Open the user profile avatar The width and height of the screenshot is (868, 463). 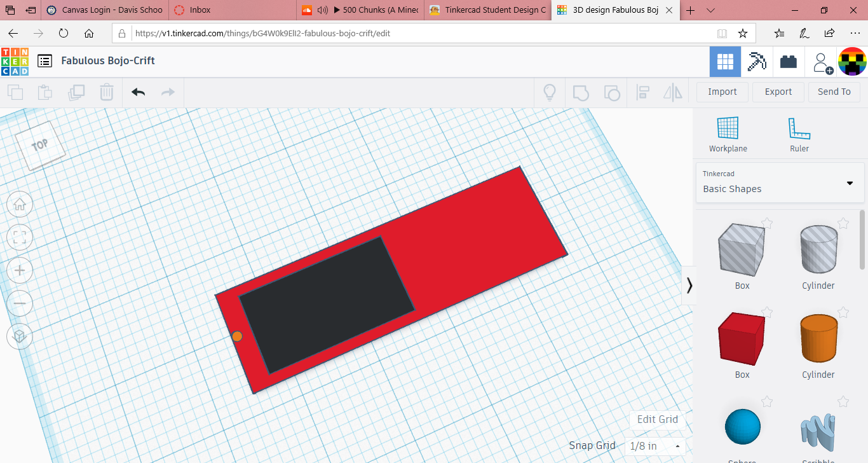pyautogui.click(x=852, y=62)
